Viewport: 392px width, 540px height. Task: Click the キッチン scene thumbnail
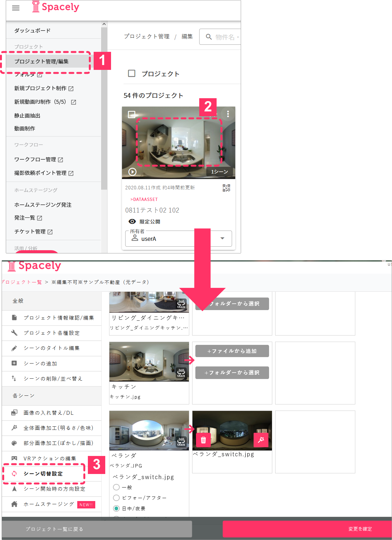149,362
